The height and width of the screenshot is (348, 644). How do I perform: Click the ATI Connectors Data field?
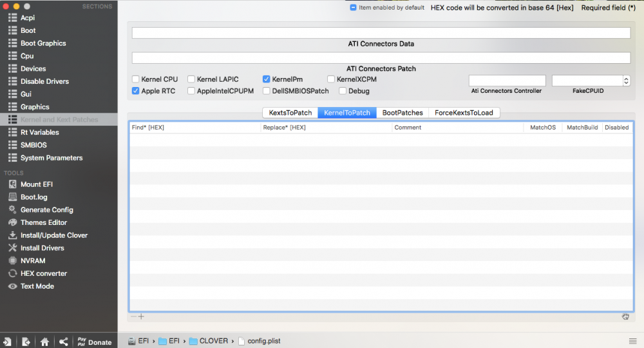(381, 33)
